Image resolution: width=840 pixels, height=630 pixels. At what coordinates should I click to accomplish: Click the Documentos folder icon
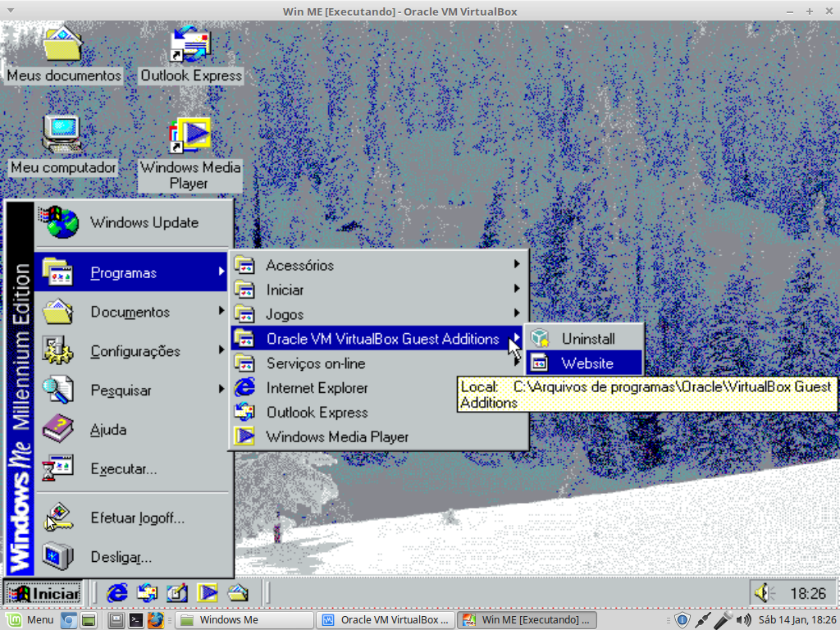pyautogui.click(x=57, y=312)
